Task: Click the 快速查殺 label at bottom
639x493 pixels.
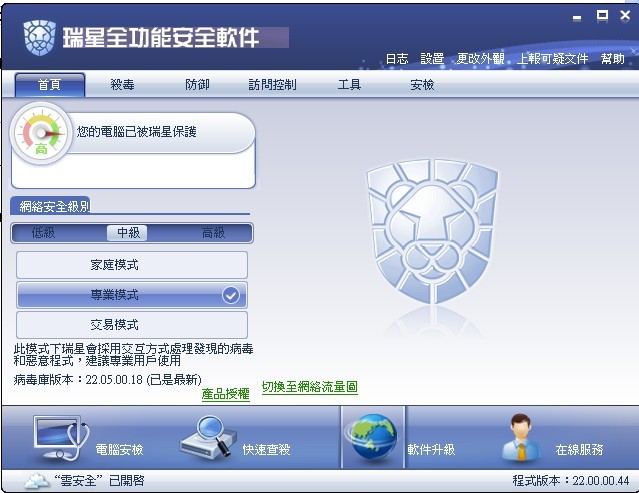Action: [x=266, y=449]
